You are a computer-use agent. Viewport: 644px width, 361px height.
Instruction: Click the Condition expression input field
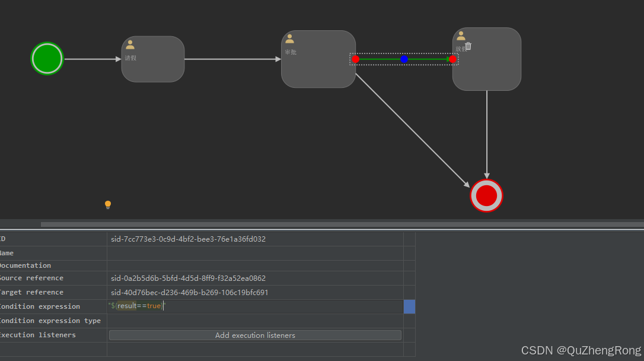[x=255, y=306]
